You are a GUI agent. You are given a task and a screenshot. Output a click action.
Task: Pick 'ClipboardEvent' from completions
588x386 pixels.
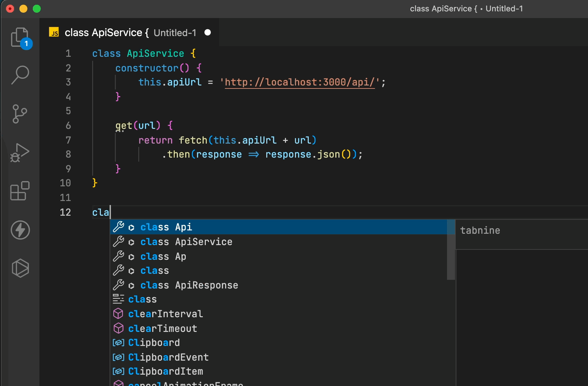click(x=168, y=357)
